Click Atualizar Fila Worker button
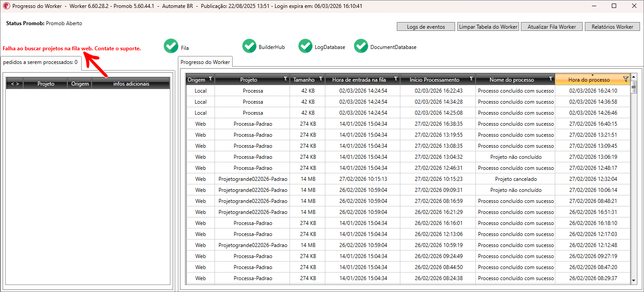This screenshot has width=644, height=292. click(551, 27)
